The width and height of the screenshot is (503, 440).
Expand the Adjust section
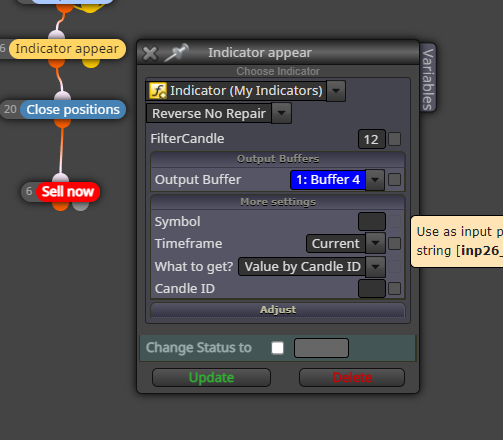click(278, 310)
